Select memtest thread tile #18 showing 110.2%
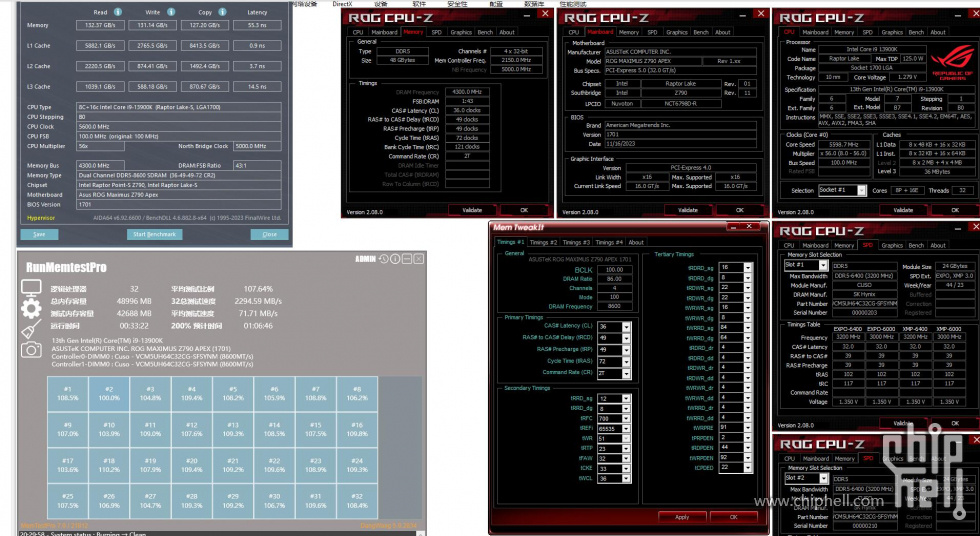Screen dimensions: 980x536 tap(109, 465)
